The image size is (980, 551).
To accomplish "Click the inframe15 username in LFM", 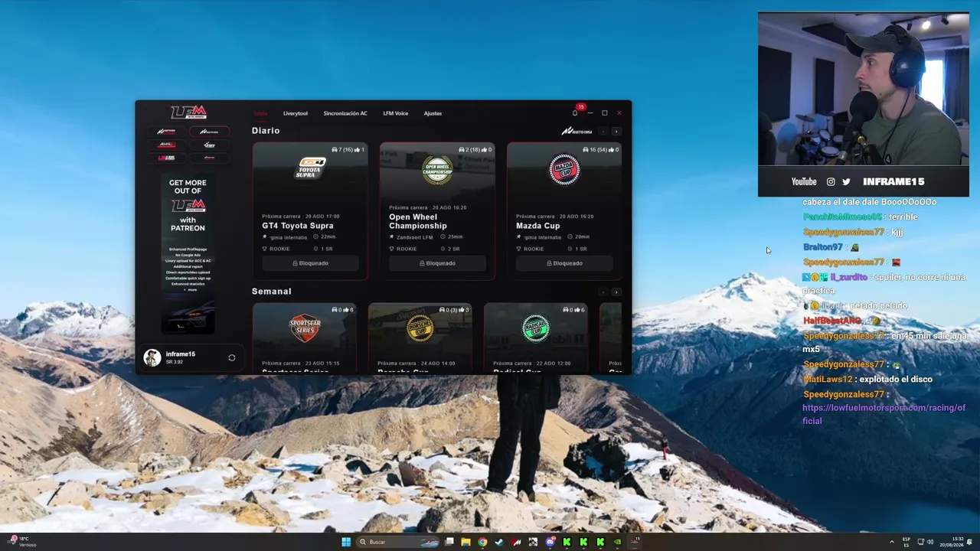I will 181,354.
